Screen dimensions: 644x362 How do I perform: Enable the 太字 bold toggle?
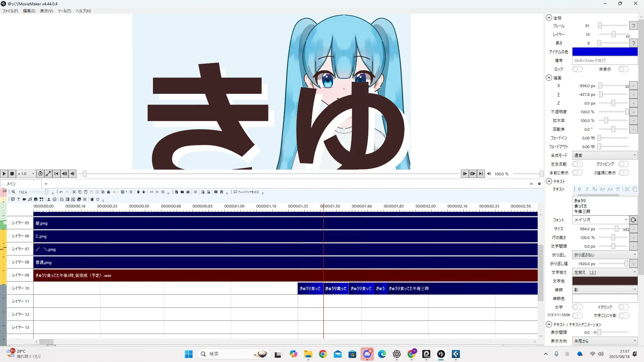click(577, 307)
